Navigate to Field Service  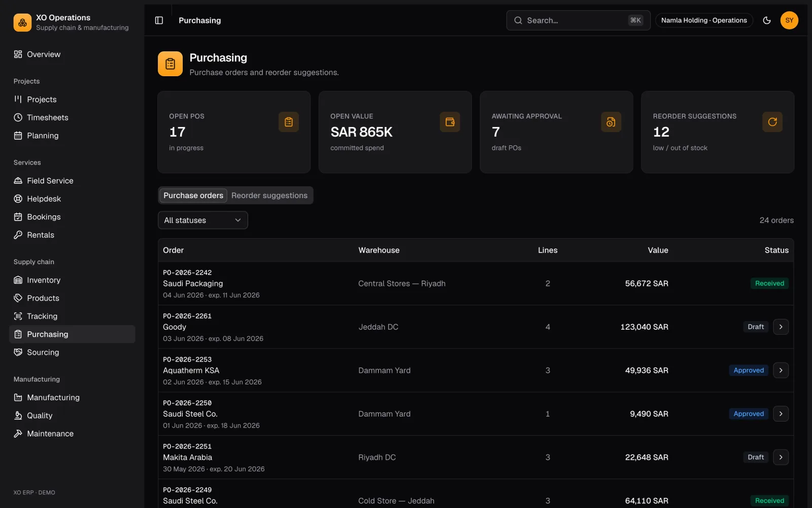pos(72,181)
